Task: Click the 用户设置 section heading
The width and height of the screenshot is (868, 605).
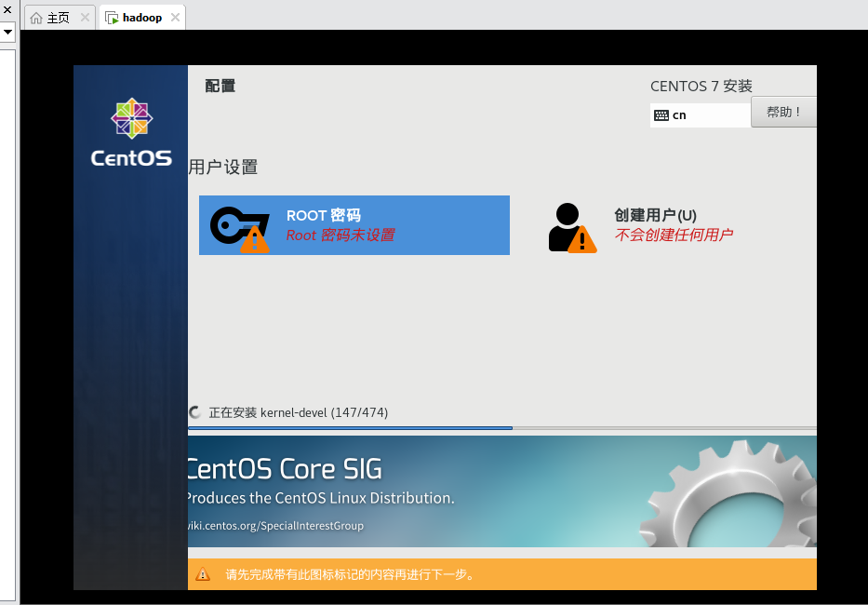Action: click(x=223, y=167)
